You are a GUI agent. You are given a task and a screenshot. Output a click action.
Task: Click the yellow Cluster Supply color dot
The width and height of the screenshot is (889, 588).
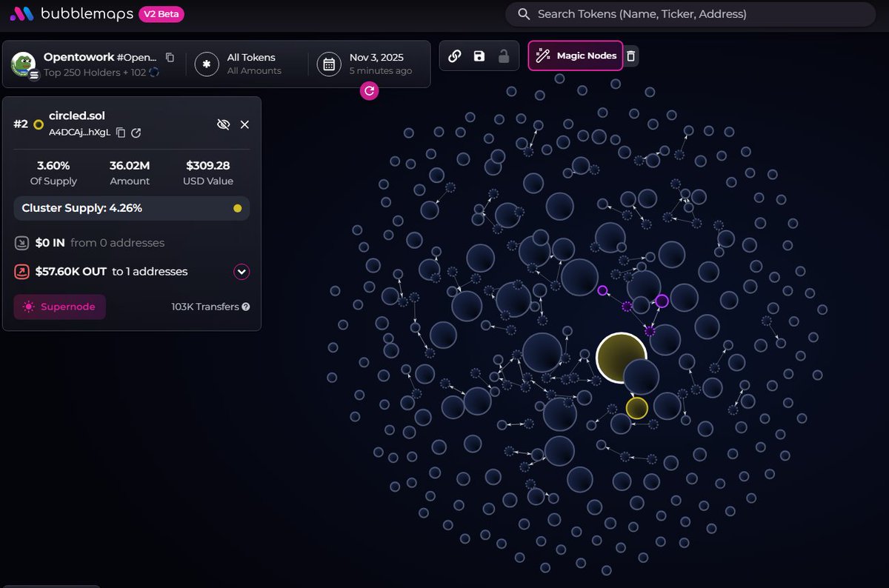click(x=237, y=209)
